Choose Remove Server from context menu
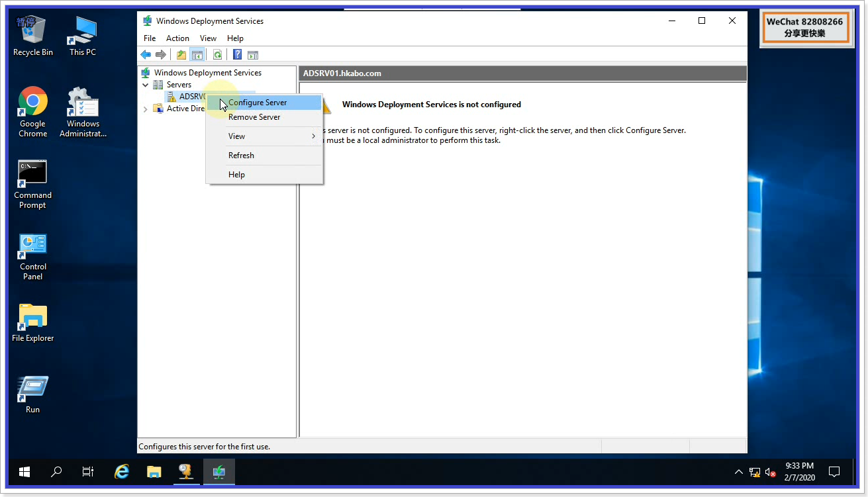This screenshot has width=868, height=497. 264,117
